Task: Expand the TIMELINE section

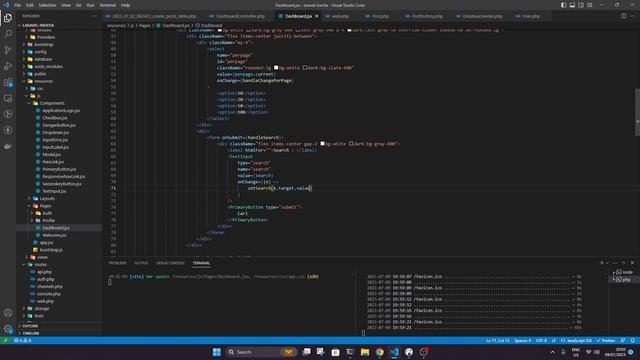Action: [x=59, y=333]
